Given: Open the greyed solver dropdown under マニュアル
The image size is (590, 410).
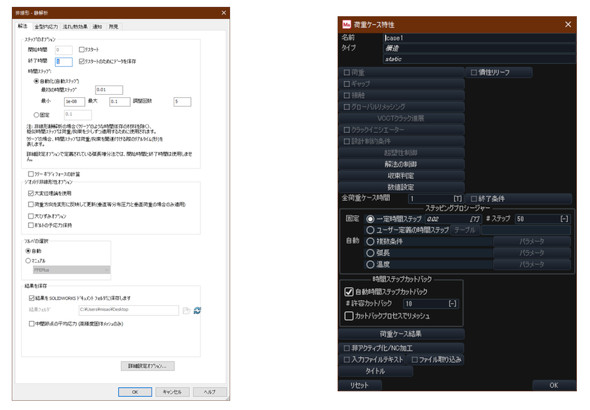Looking at the screenshot, I should 71,270.
